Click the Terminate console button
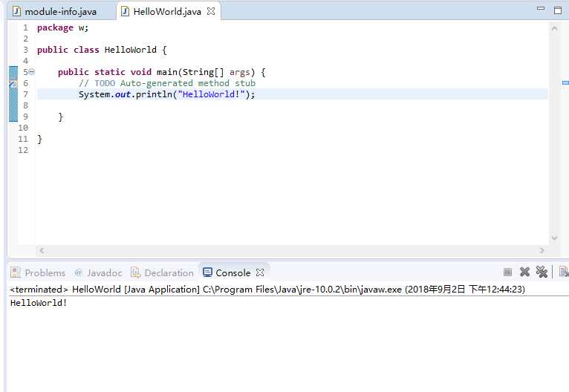This screenshot has width=569, height=392. click(507, 272)
